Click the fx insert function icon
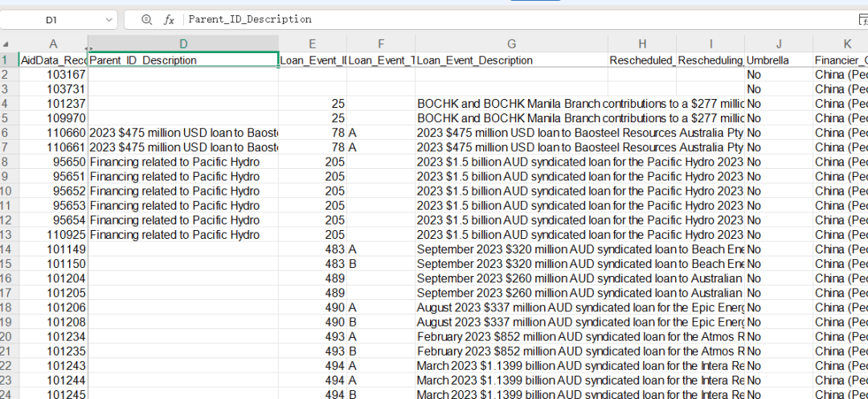This screenshot has width=868, height=399. pyautogui.click(x=169, y=19)
